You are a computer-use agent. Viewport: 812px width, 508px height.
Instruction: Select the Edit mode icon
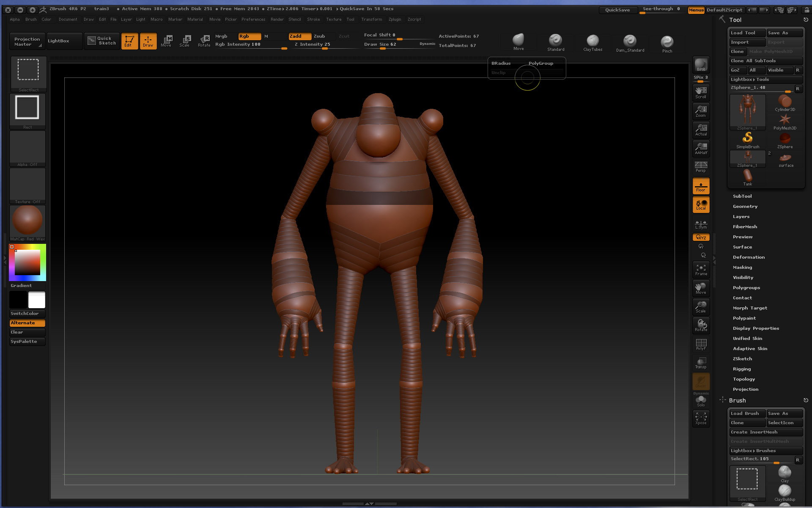click(x=129, y=41)
